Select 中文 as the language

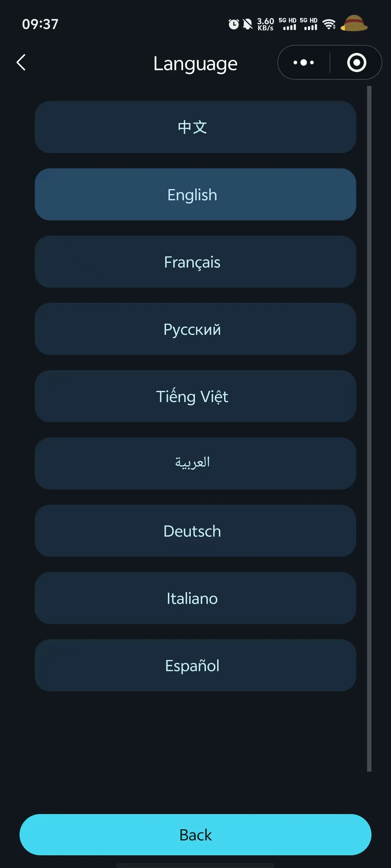tap(195, 127)
